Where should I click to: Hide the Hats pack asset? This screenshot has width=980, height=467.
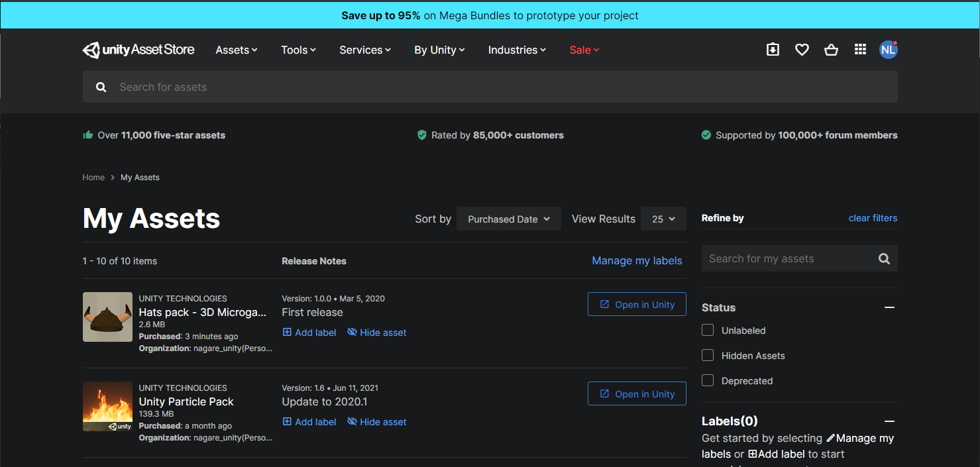tap(377, 333)
